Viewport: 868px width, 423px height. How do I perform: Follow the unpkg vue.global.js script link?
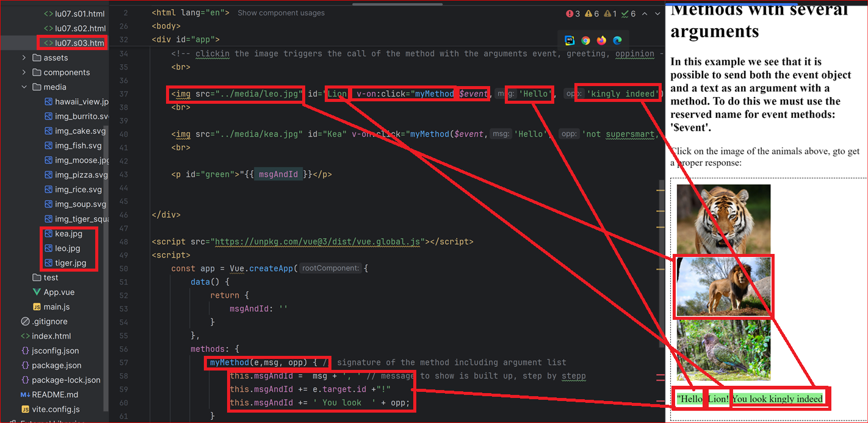(x=317, y=242)
